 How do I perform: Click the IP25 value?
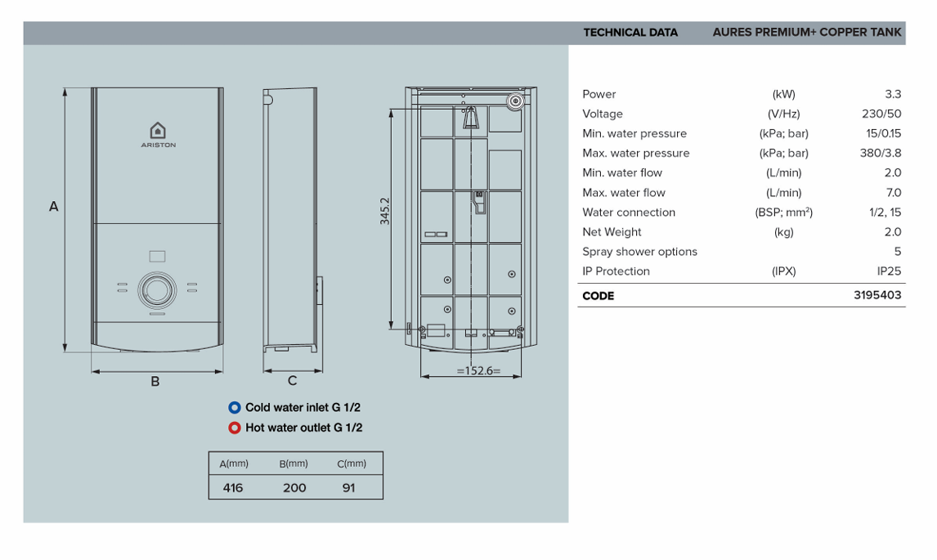click(x=890, y=271)
